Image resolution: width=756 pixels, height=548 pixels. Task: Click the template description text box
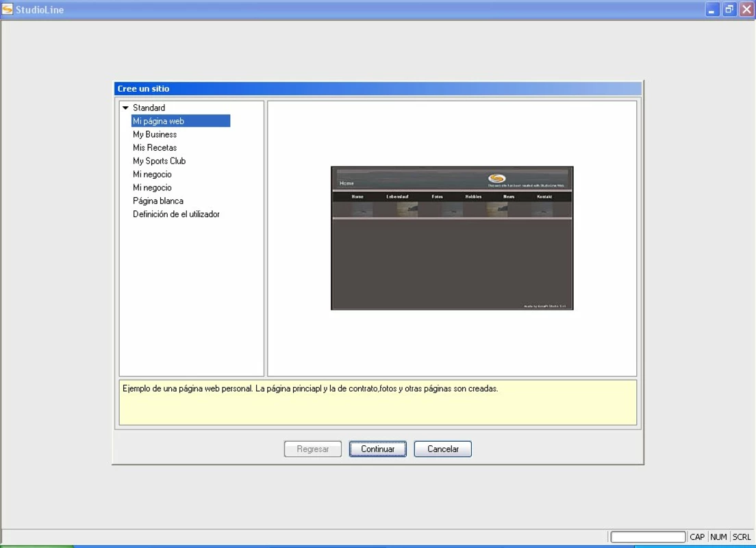pos(378,403)
